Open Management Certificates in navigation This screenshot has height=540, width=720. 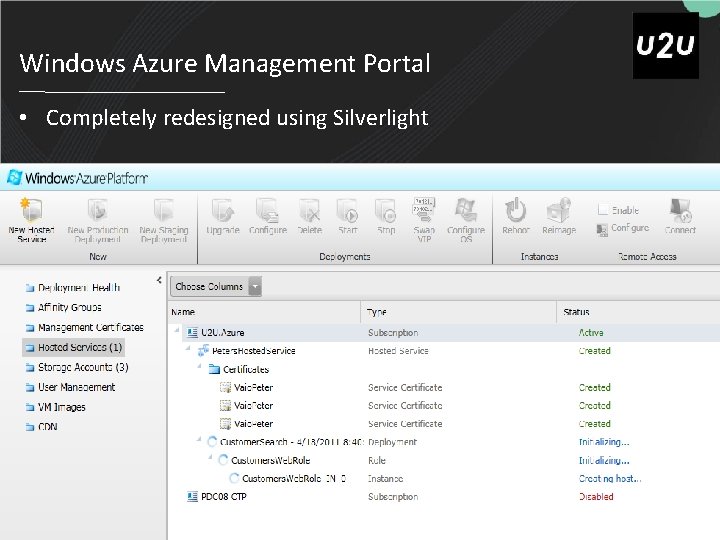(84, 327)
